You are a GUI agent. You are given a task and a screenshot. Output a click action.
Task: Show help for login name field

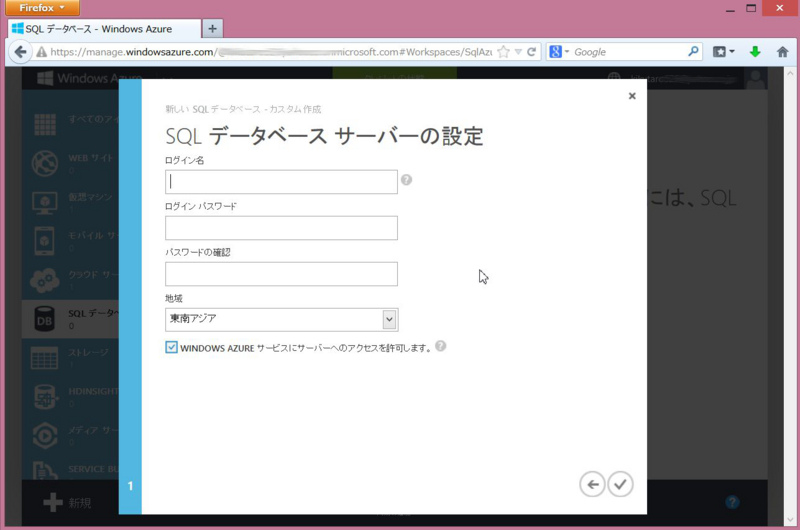click(406, 180)
